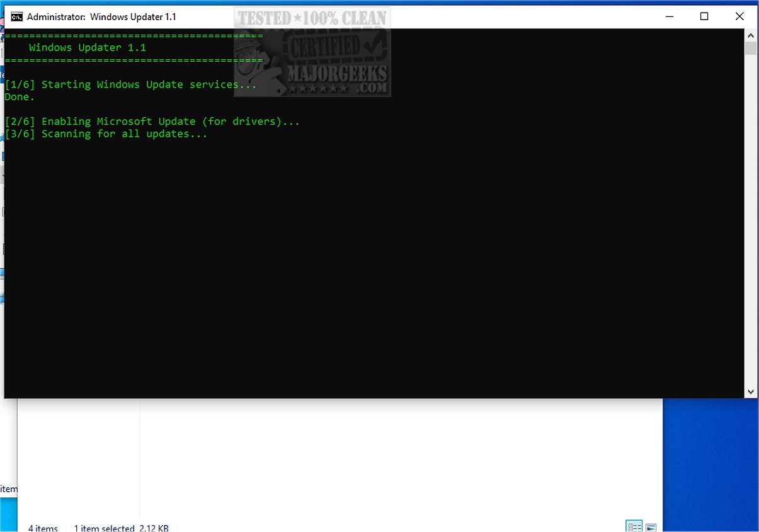Click the Scanning for all updates line
This screenshot has height=532, width=759.
(106, 134)
